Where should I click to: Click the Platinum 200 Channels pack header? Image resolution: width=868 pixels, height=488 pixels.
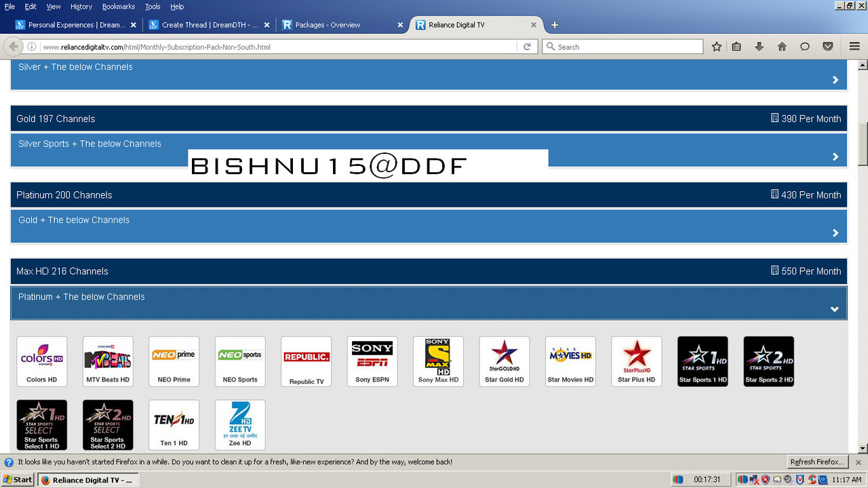pyautogui.click(x=429, y=195)
